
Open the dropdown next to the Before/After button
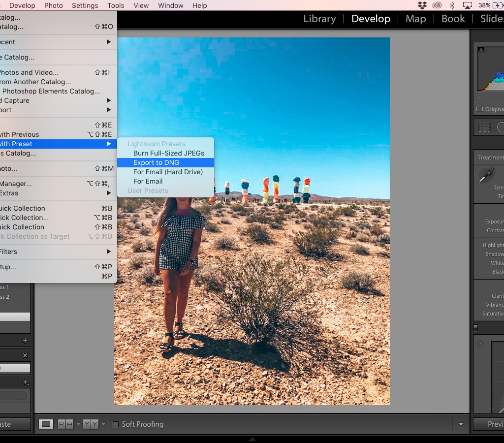pyautogui.click(x=103, y=424)
